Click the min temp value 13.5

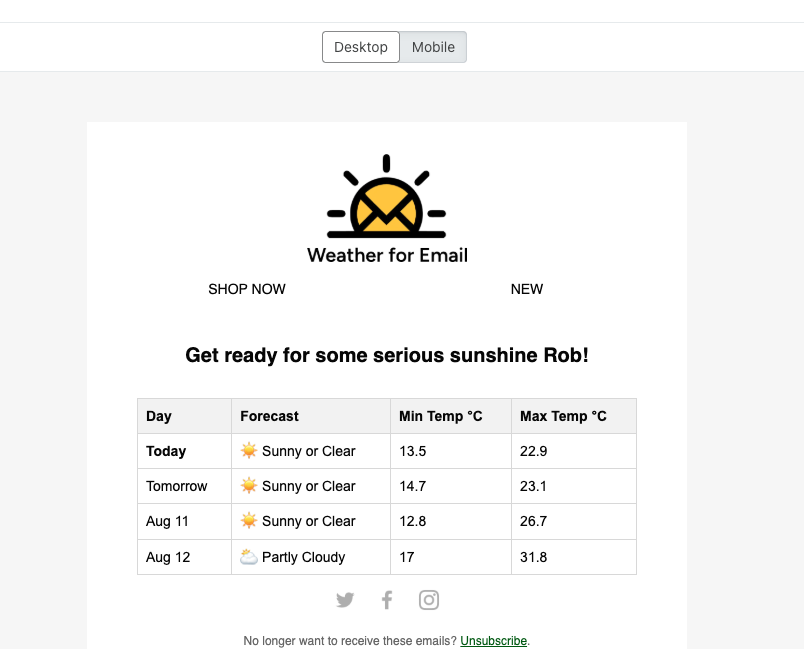coord(412,451)
